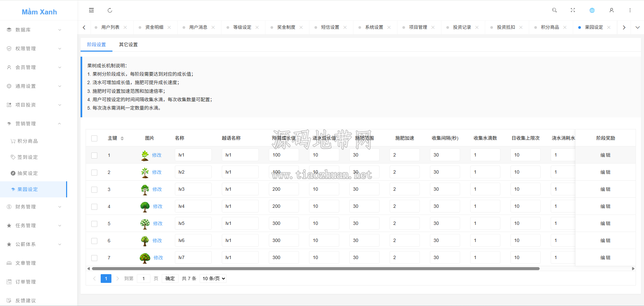Open the 10 条/页 page size dropdown
Screen dimensions: 644x306
click(x=213, y=279)
